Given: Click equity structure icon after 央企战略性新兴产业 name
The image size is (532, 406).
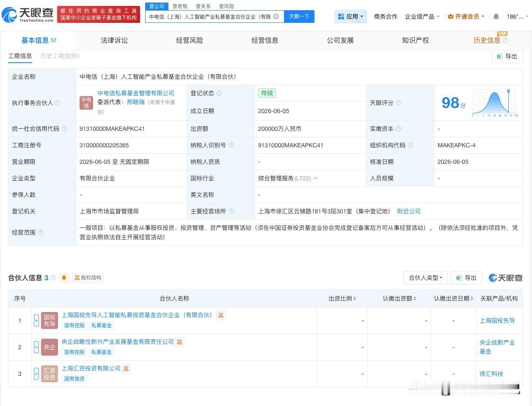Looking at the screenshot, I should point(179,342).
